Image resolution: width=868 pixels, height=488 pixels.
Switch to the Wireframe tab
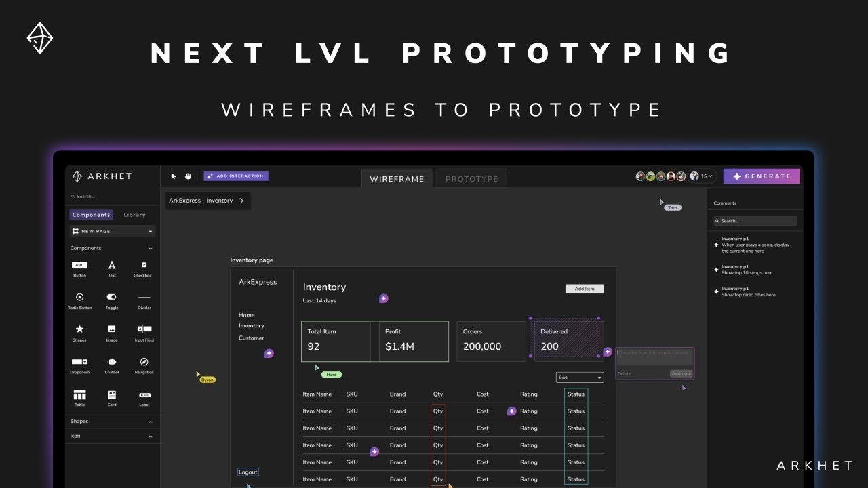pos(397,179)
